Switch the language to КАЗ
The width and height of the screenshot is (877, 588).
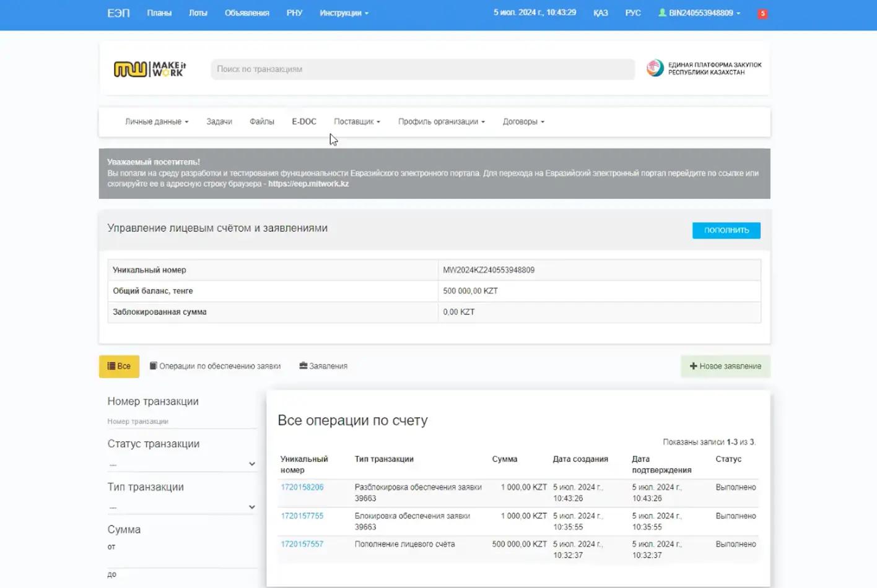(x=600, y=13)
